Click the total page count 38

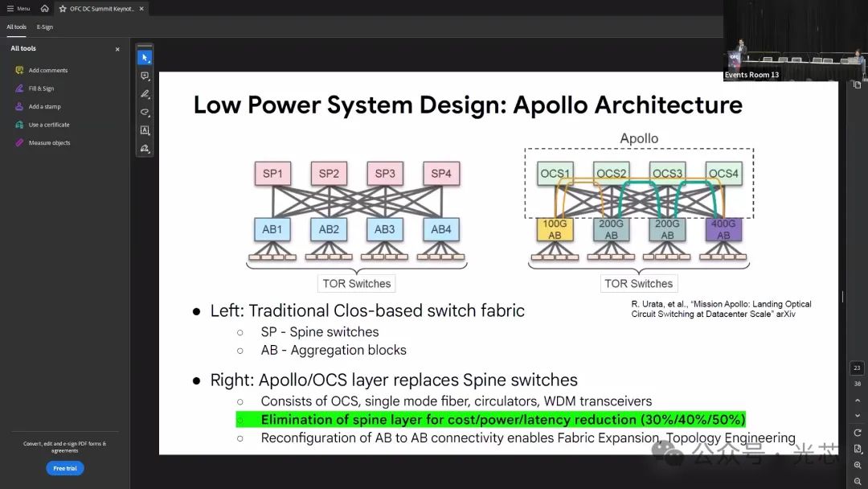[857, 383]
